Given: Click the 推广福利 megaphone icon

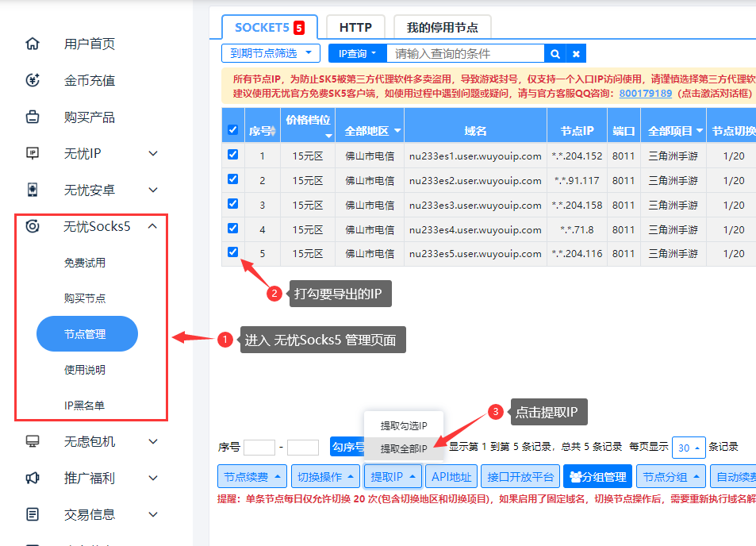Looking at the screenshot, I should tap(32, 478).
